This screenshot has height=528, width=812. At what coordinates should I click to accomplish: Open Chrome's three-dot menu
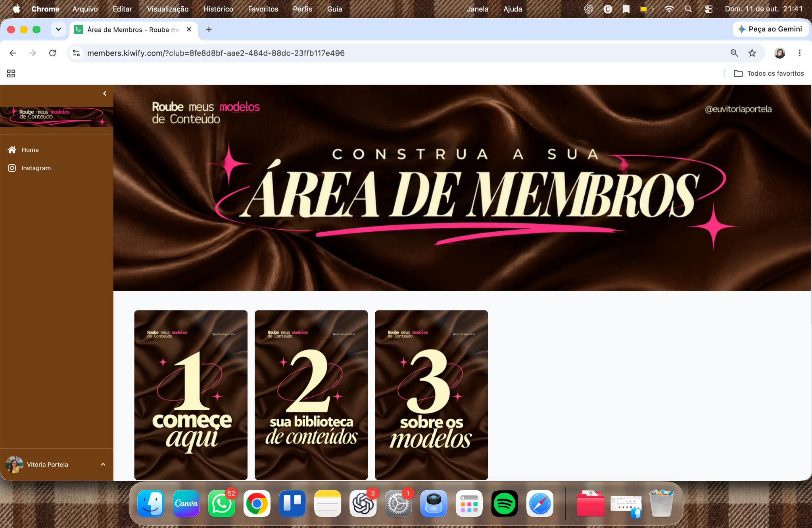[x=800, y=53]
